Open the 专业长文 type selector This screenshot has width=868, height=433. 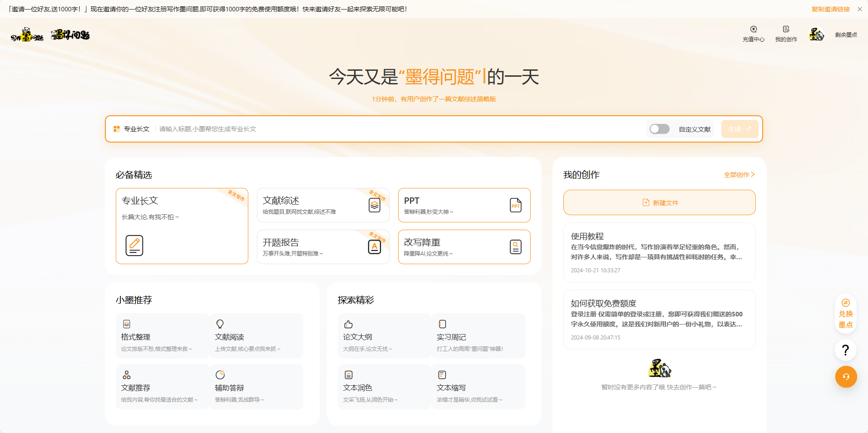[132, 129]
